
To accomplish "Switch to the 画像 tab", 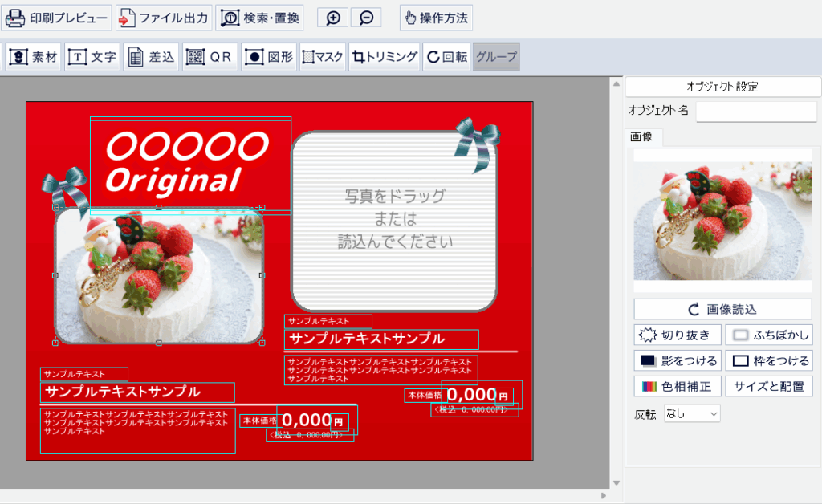I will [642, 137].
